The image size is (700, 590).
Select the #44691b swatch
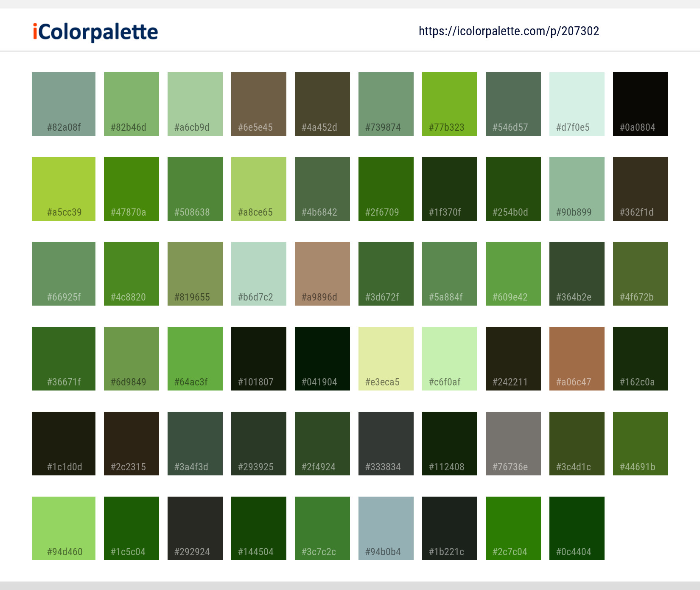(641, 444)
